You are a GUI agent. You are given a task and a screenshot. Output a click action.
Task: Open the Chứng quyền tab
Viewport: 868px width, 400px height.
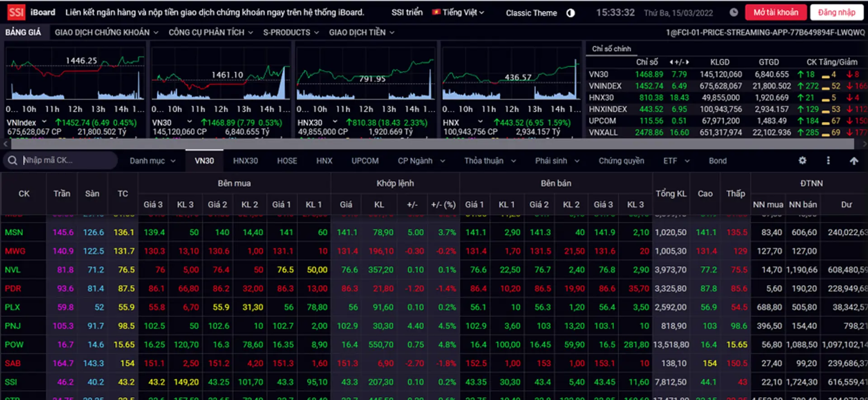pos(621,161)
